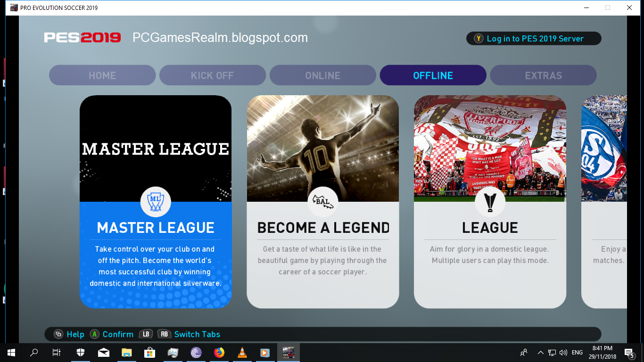
Task: Open Task View in the taskbar
Action: (57, 352)
